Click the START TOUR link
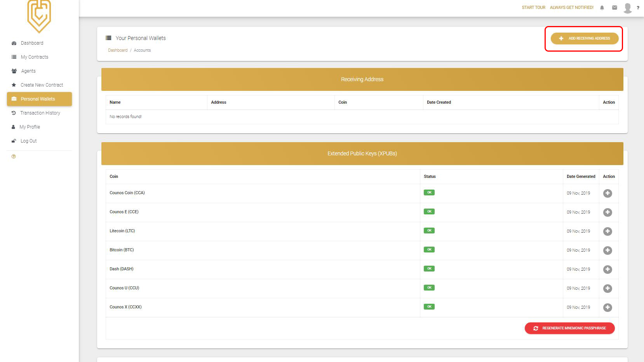The height and width of the screenshot is (362, 644). [x=533, y=7]
